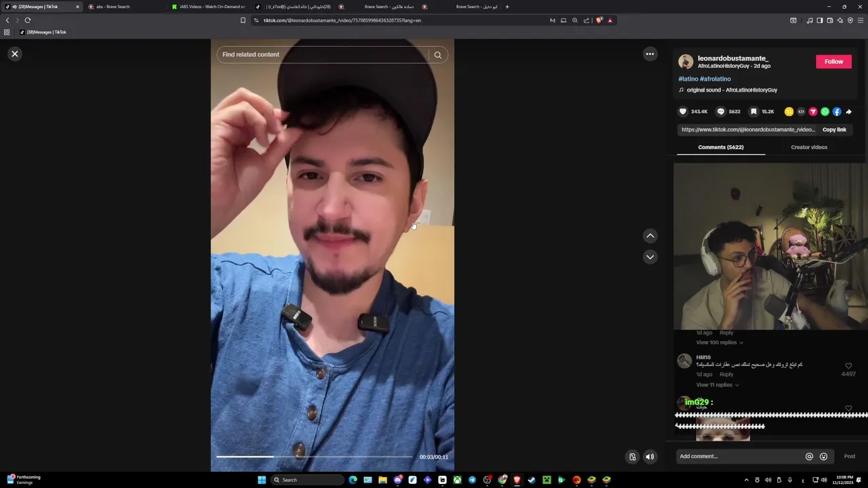Insert a mention with the @ icon
The height and width of the screenshot is (488, 868).
[809, 457]
